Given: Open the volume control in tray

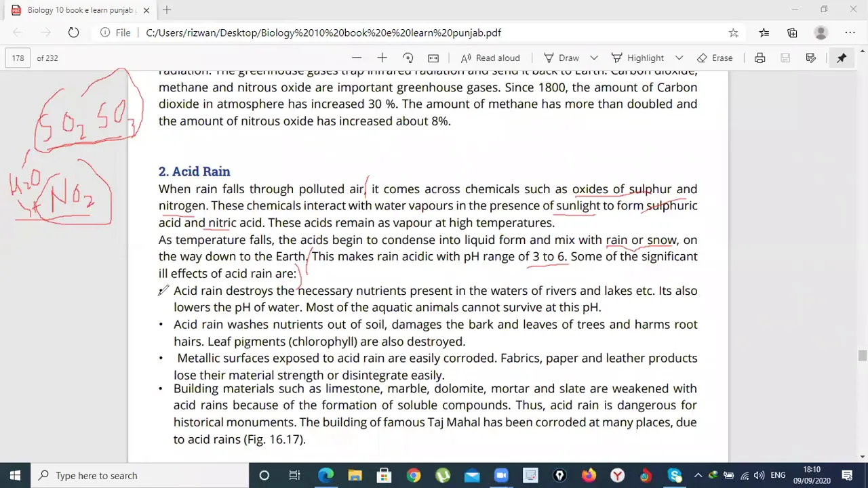Looking at the screenshot, I should 759,476.
